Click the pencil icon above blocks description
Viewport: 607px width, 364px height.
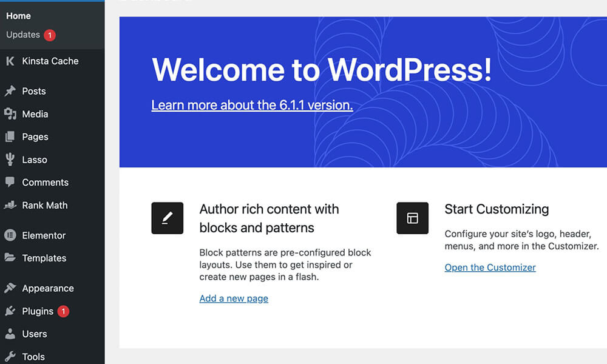click(x=167, y=217)
